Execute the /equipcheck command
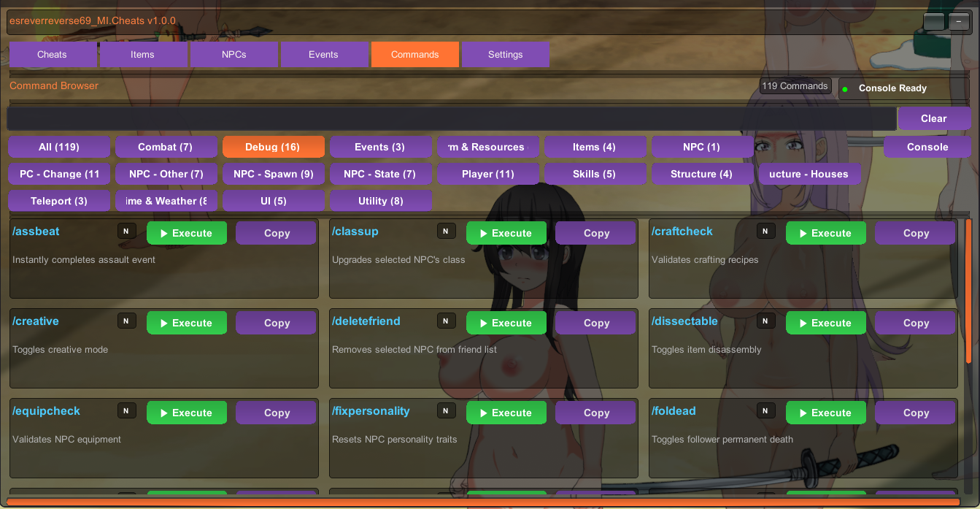 tap(187, 413)
